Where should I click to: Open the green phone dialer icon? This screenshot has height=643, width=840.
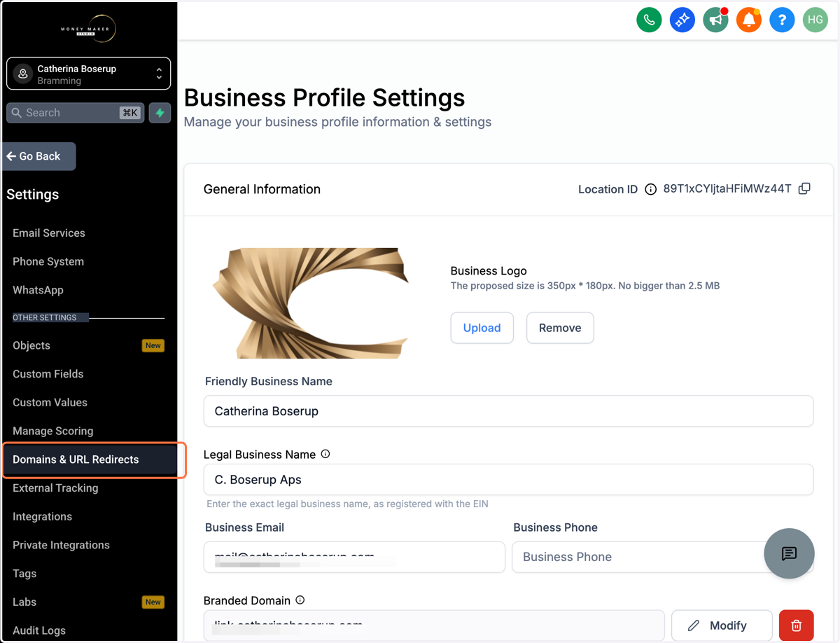(x=649, y=20)
